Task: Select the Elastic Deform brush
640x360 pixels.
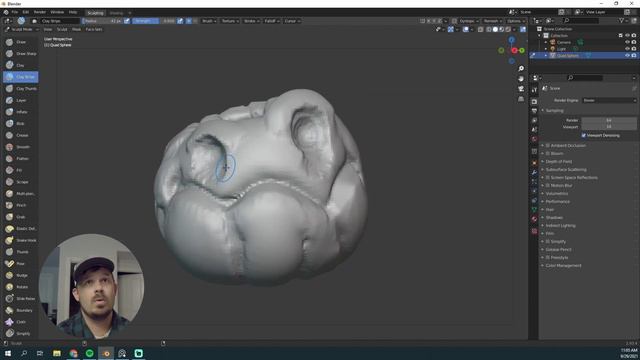Action: pyautogui.click(x=20, y=229)
